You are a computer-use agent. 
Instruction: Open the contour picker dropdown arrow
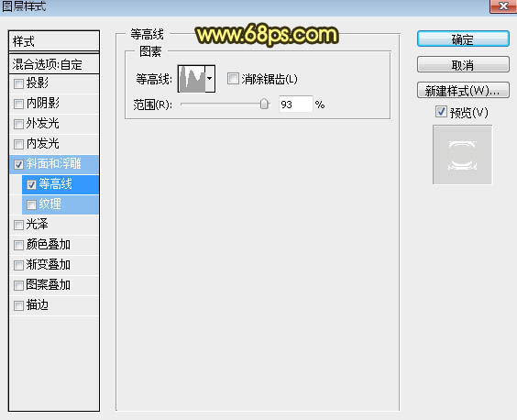tap(210, 79)
